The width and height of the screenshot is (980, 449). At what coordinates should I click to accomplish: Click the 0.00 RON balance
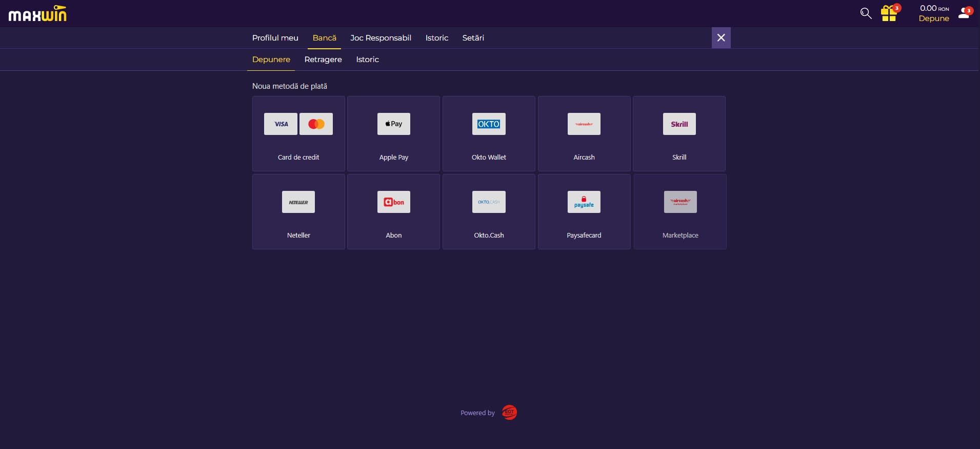point(934,8)
